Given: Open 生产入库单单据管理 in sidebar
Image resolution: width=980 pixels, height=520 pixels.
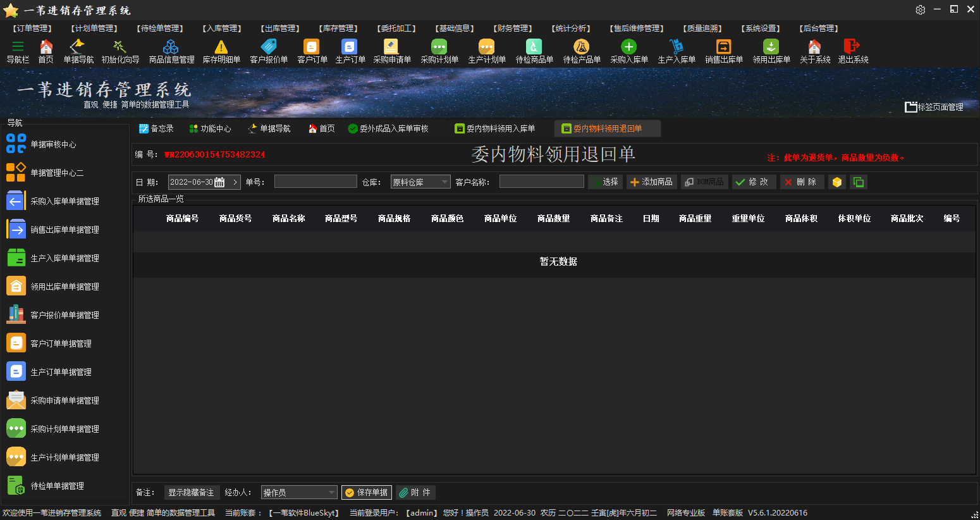Looking at the screenshot, I should pos(52,258).
